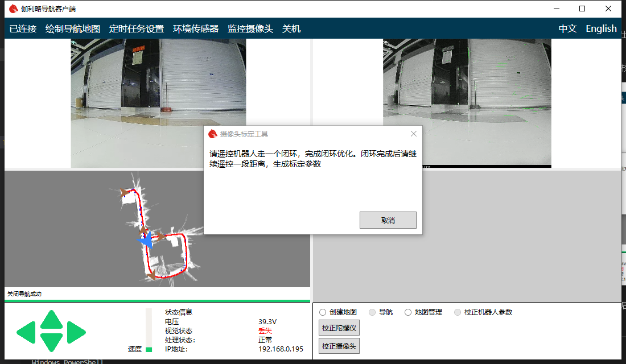Maximize the navigation client window

pyautogui.click(x=582, y=9)
